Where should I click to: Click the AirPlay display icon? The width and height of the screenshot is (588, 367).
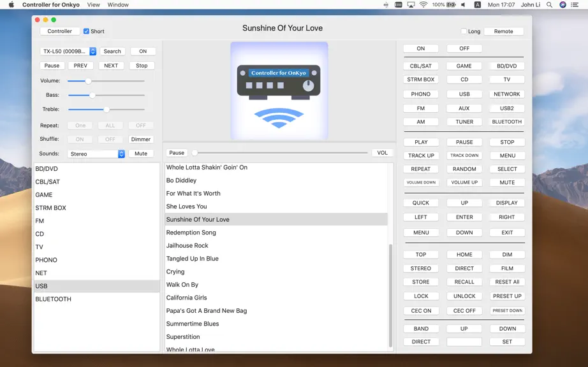pyautogui.click(x=411, y=5)
